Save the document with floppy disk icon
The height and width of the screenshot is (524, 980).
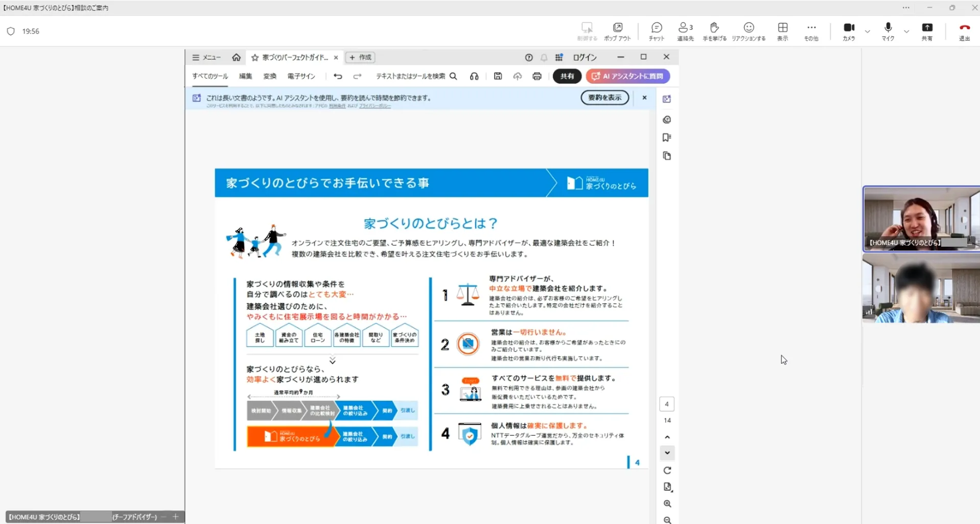(498, 76)
